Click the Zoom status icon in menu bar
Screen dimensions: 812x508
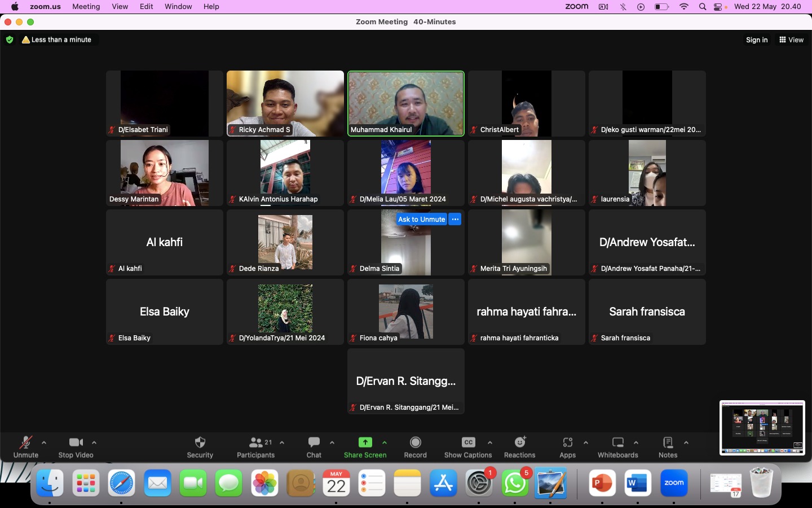[x=577, y=7]
